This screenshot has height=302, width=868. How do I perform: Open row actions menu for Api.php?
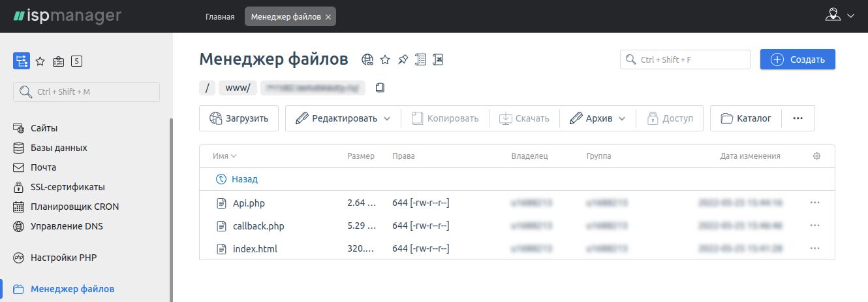click(814, 203)
